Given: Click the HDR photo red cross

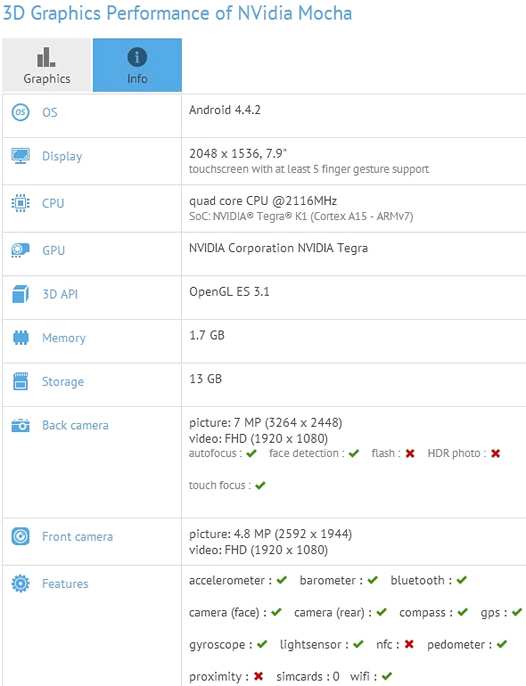Looking at the screenshot, I should click(495, 454).
